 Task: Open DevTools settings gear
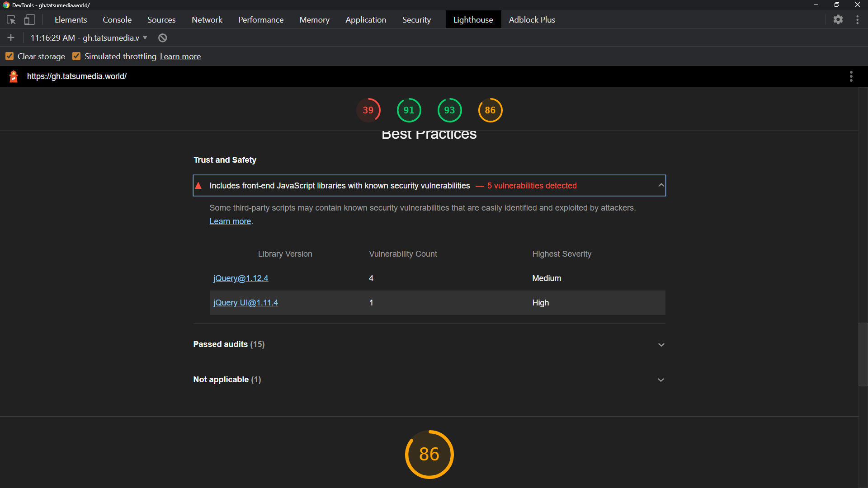tap(838, 20)
